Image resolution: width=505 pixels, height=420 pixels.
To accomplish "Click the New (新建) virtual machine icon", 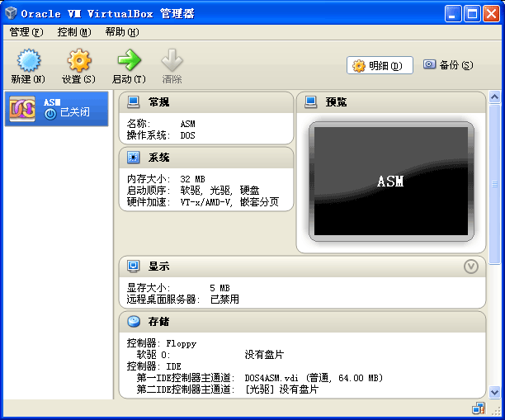I will point(28,60).
